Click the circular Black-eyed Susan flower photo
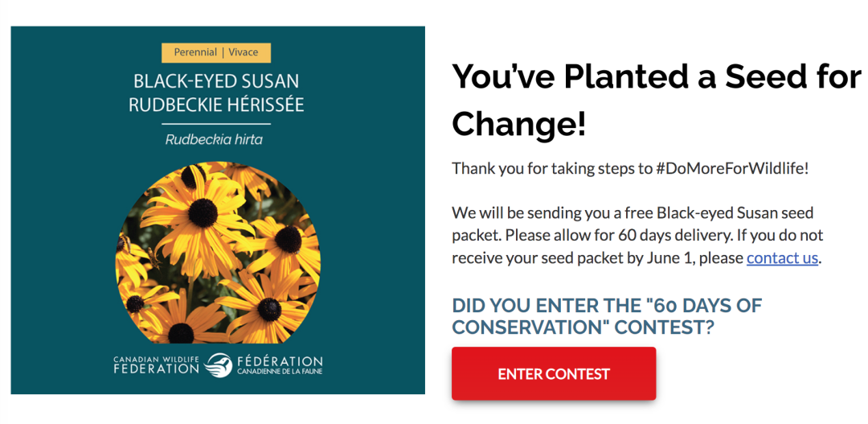 click(x=218, y=253)
